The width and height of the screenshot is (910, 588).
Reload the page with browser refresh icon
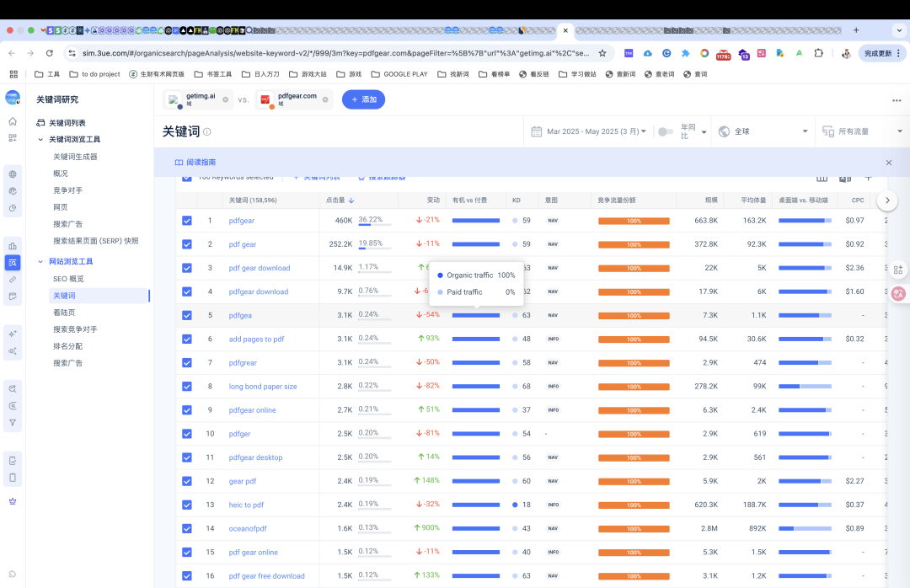point(50,53)
